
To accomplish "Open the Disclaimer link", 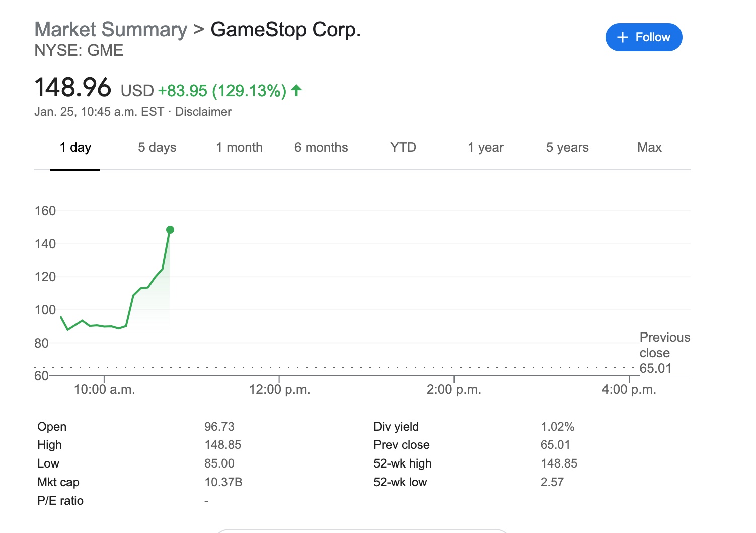I will point(203,112).
